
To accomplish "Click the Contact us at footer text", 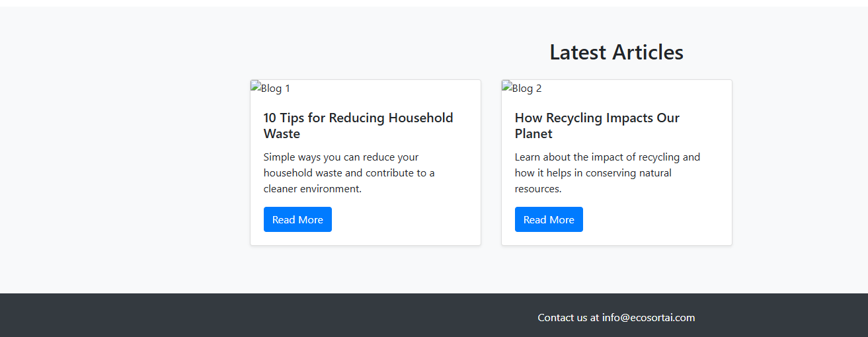I will click(x=569, y=318).
